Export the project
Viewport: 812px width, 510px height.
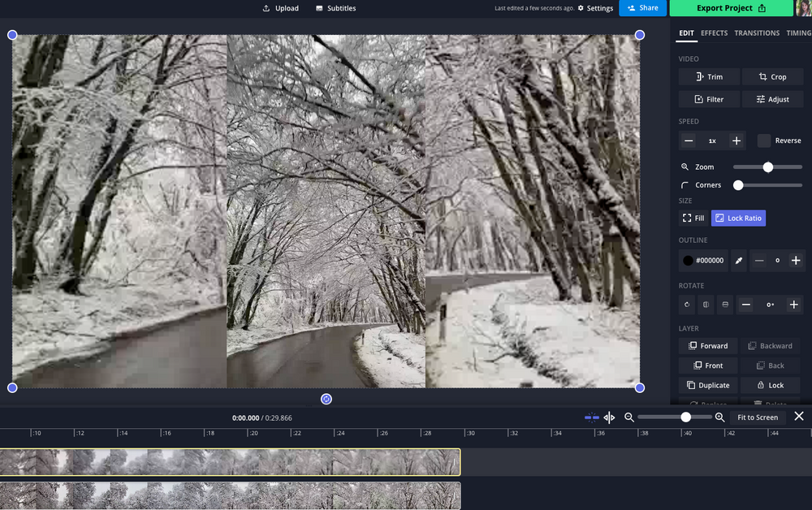(730, 8)
